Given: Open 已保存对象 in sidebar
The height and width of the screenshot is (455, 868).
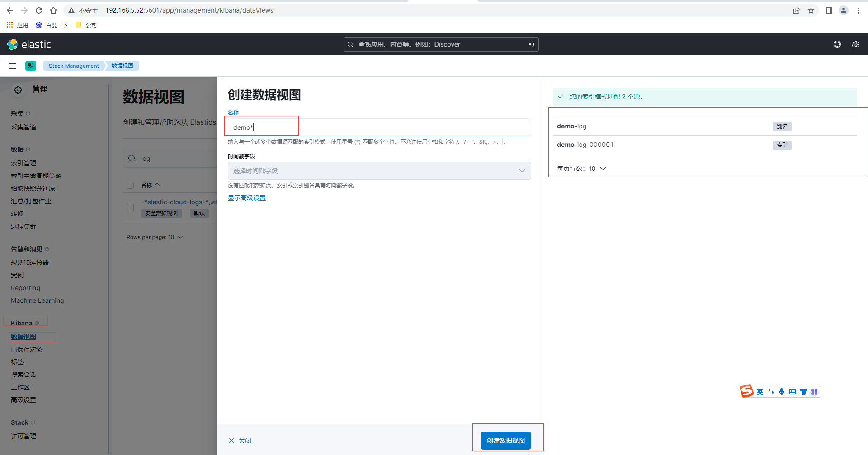Looking at the screenshot, I should point(27,349).
